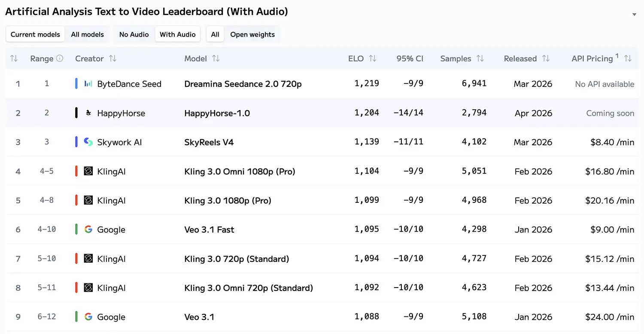Image resolution: width=644 pixels, height=334 pixels.
Task: Select the With Audio toggle option
Action: pos(177,34)
